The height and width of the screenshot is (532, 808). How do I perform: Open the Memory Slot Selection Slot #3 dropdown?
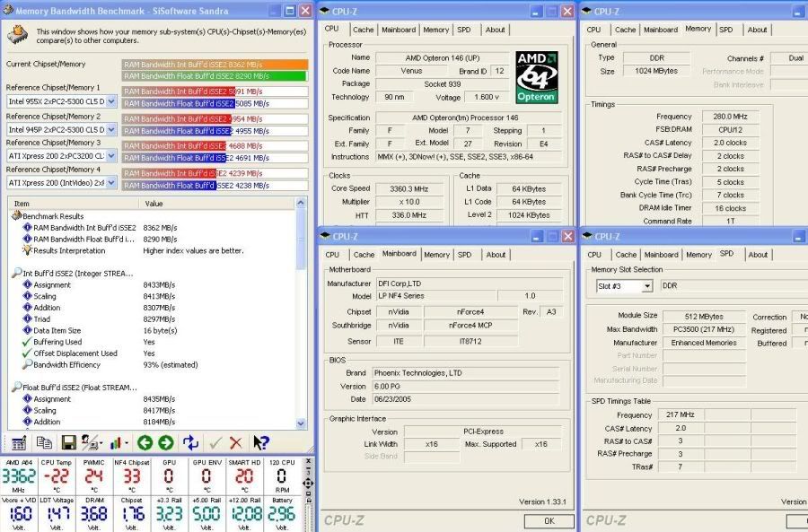pyautogui.click(x=647, y=286)
